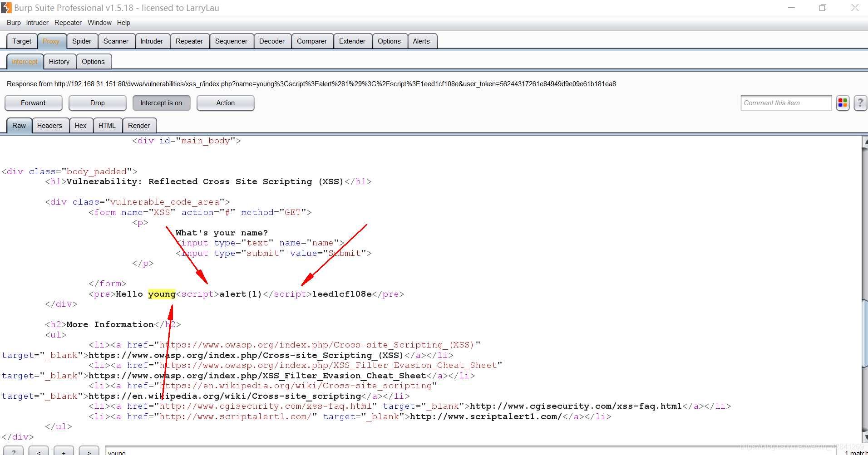Viewport: 868px width, 455px height.
Task: Open the Scanner tab
Action: [116, 41]
